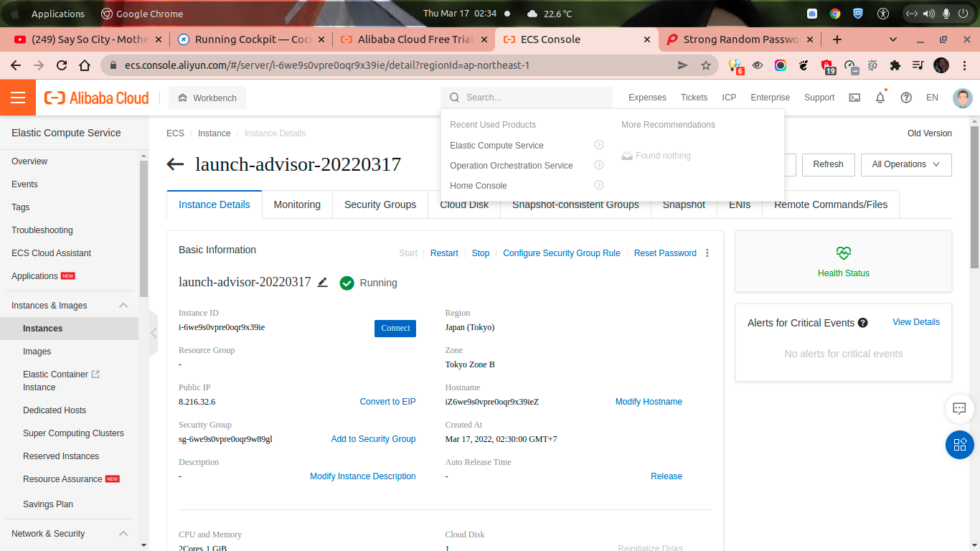980x551 pixels.
Task: Click Modify Hostname link
Action: coord(649,402)
